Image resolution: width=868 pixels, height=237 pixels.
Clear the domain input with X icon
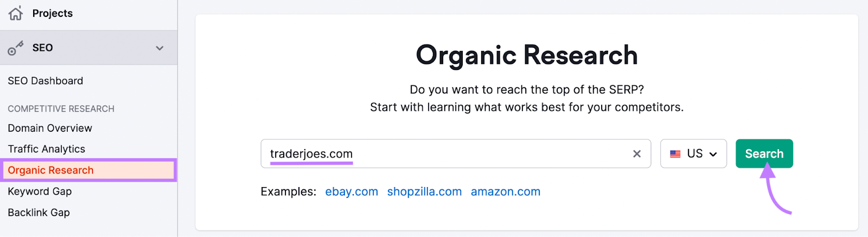[x=637, y=154]
